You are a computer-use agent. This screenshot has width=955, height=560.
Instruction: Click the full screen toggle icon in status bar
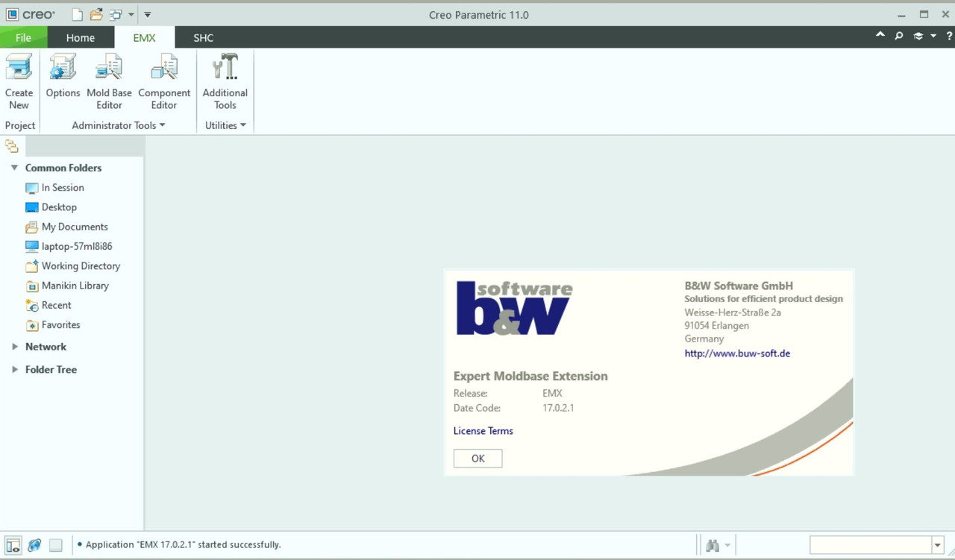56,545
